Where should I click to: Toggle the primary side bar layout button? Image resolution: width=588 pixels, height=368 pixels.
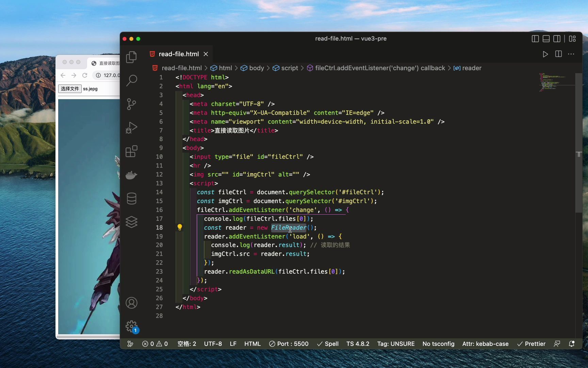click(535, 39)
